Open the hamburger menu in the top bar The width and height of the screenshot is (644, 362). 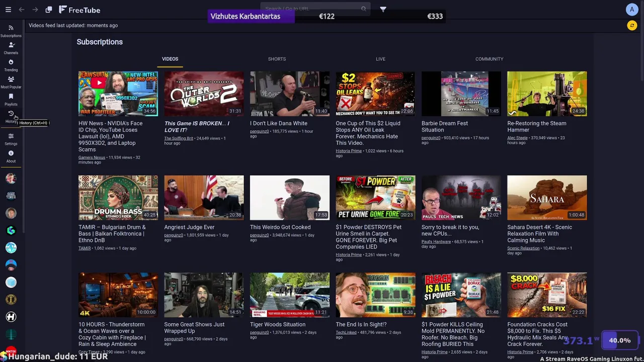click(8, 10)
